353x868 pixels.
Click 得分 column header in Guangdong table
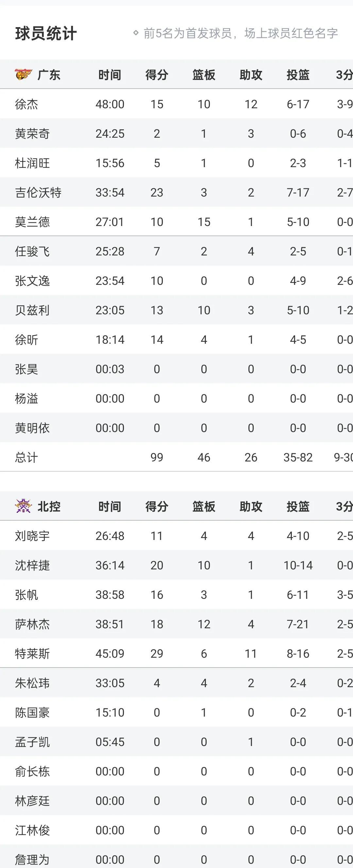(157, 75)
